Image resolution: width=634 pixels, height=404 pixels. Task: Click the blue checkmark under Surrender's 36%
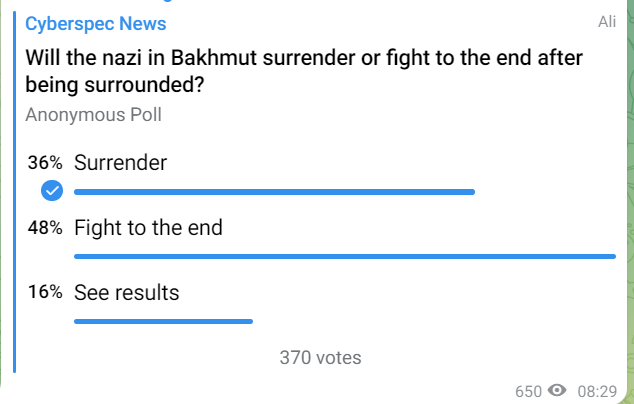pyautogui.click(x=51, y=191)
